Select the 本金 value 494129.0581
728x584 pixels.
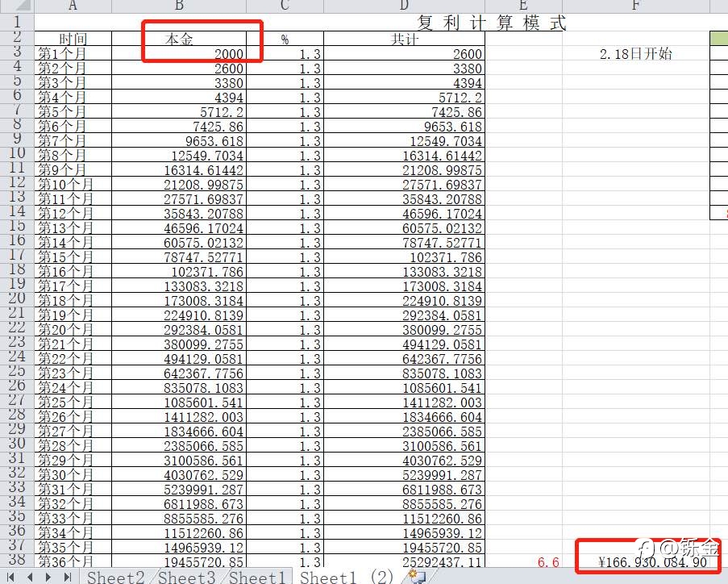[179, 358]
